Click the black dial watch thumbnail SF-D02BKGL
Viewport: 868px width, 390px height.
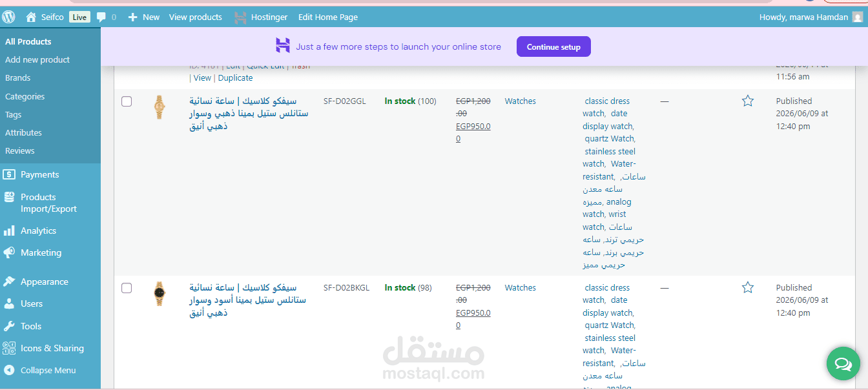coord(160,294)
